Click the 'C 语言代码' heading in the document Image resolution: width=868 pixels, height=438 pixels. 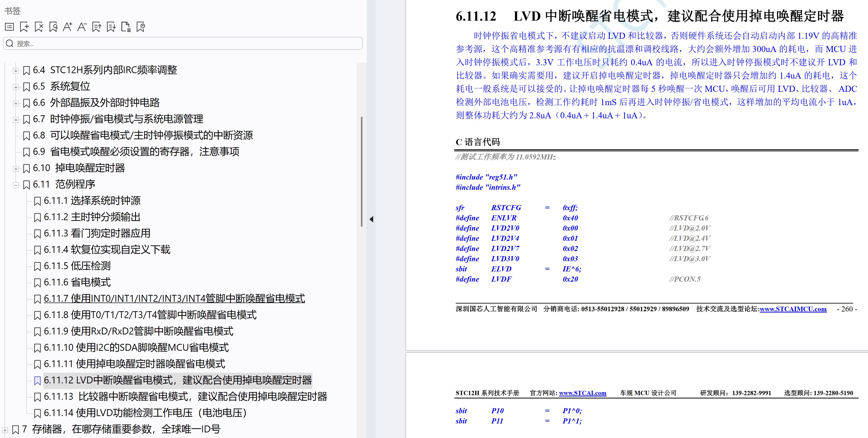[477, 142]
